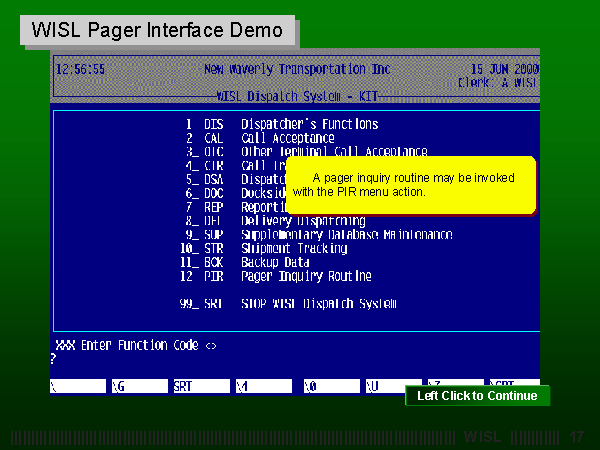Choose 11 BCK Backup Data
600x450 pixels.
[245, 262]
